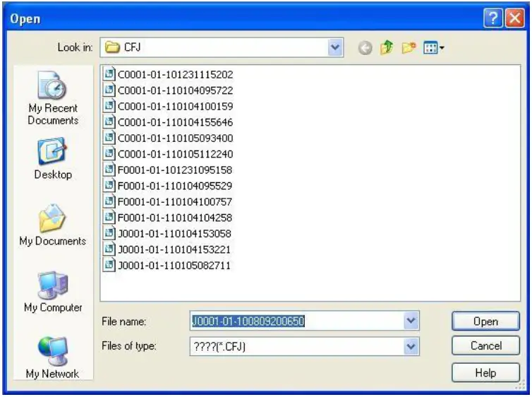Viewport: 532px width, 397px height.
Task: Open My Recent Documents shortcut
Action: pos(52,99)
